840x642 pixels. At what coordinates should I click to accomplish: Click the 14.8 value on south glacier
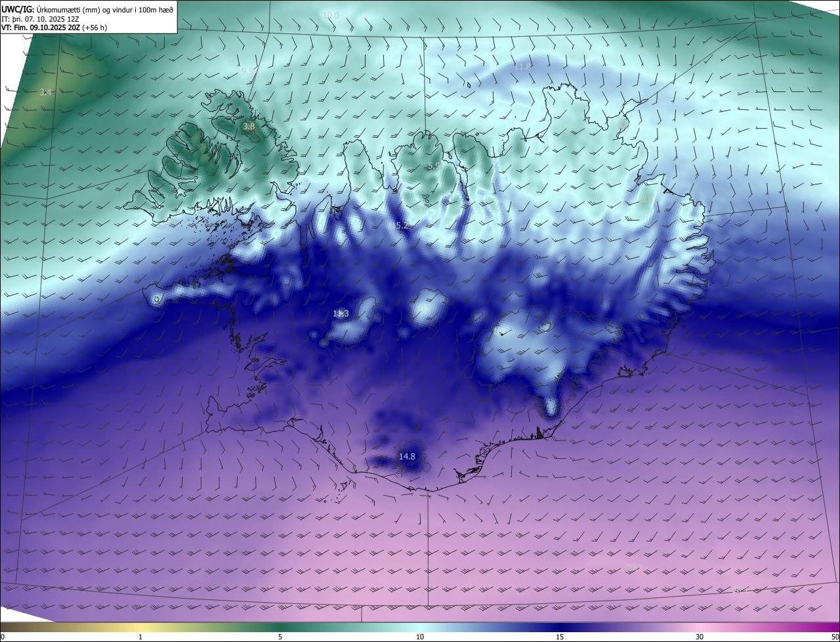(407, 456)
